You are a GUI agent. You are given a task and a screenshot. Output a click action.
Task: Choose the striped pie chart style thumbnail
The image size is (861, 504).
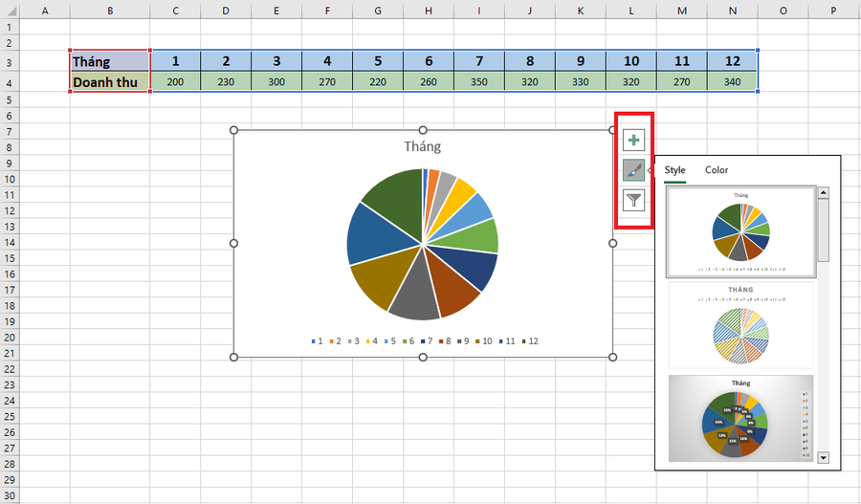(x=740, y=325)
